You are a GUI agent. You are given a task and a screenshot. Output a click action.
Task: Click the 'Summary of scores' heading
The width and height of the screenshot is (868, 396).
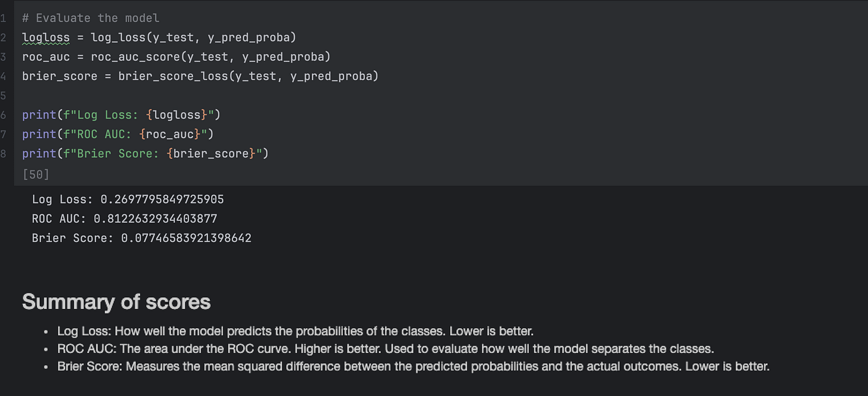click(116, 302)
